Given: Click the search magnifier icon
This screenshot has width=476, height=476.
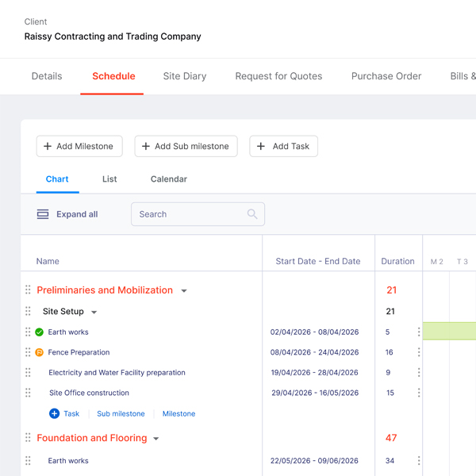Looking at the screenshot, I should (252, 214).
